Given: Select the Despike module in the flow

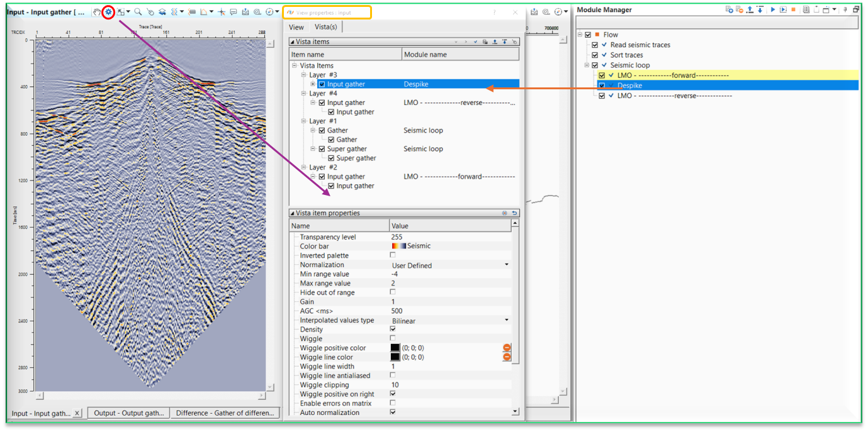Looking at the screenshot, I should point(629,86).
